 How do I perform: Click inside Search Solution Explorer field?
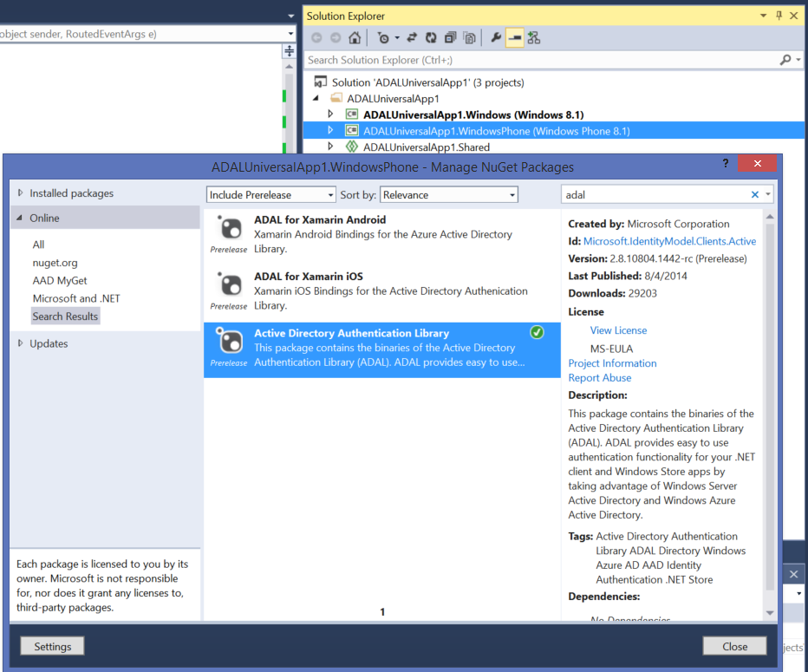pyautogui.click(x=541, y=61)
